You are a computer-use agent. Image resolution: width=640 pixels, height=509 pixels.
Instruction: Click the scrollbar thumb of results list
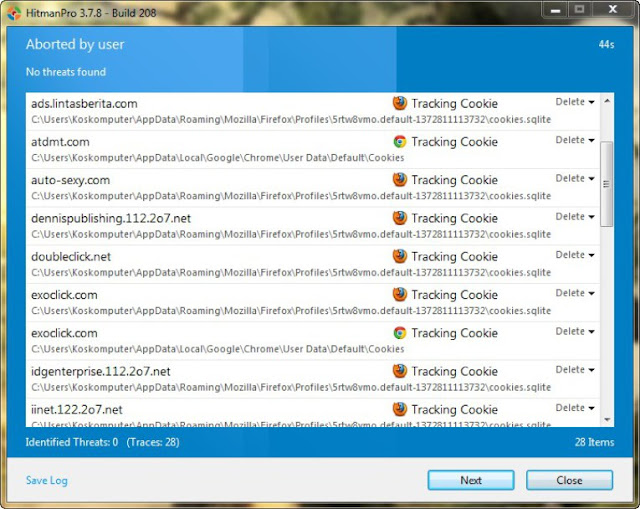[x=607, y=184]
